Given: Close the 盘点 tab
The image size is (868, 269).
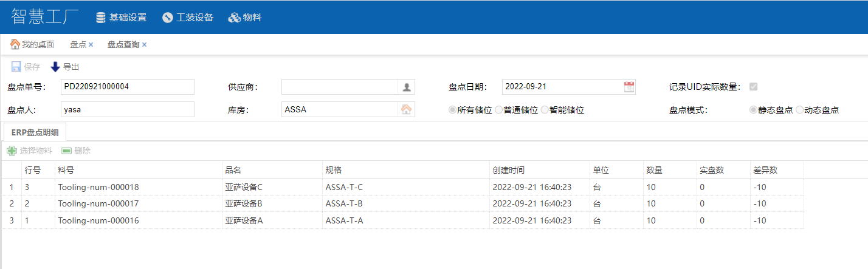Looking at the screenshot, I should pyautogui.click(x=91, y=44).
